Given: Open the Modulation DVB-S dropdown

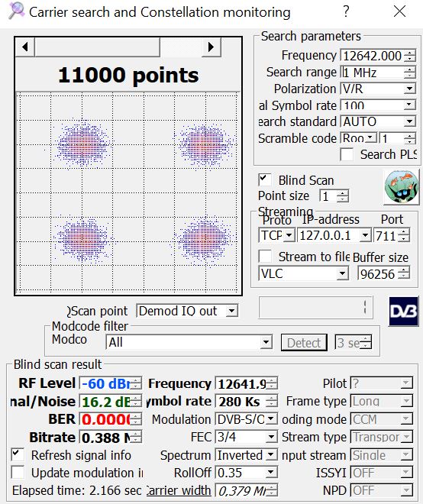Looking at the screenshot, I should click(272, 419).
